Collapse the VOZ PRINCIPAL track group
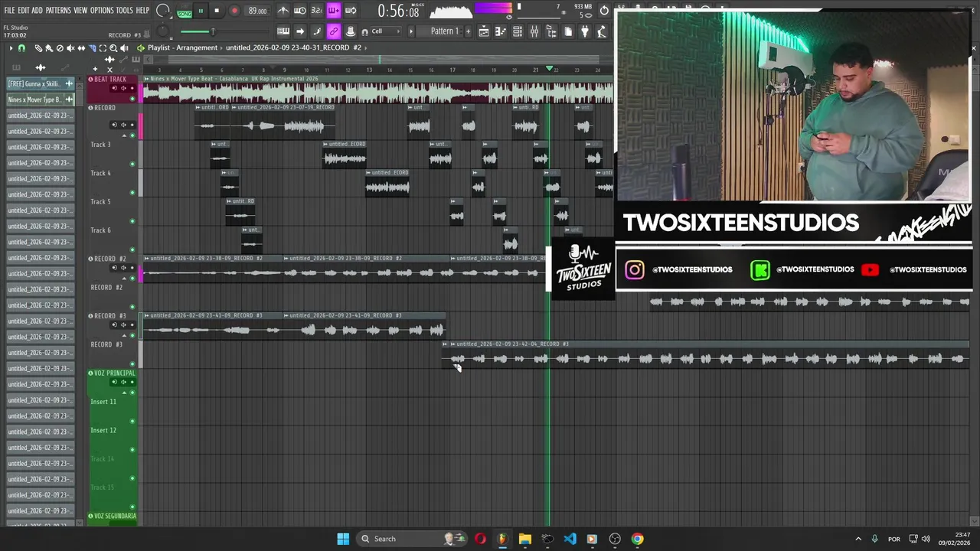 coord(124,393)
